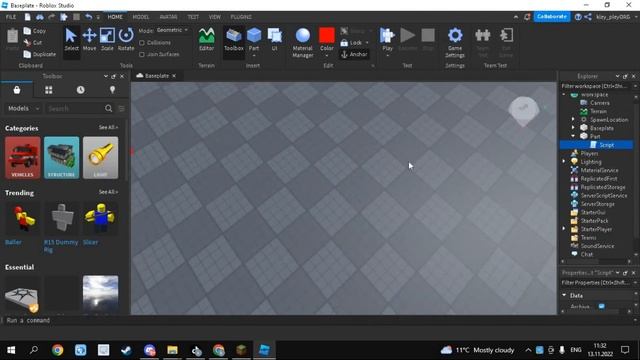
Task: Open the Models category dropdown
Action: pyautogui.click(x=24, y=109)
